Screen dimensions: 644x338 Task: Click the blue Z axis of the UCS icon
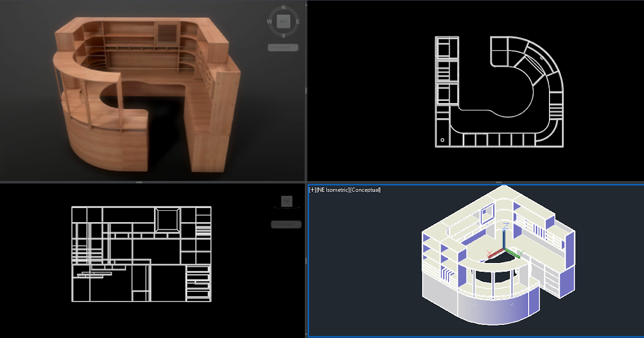click(x=504, y=239)
